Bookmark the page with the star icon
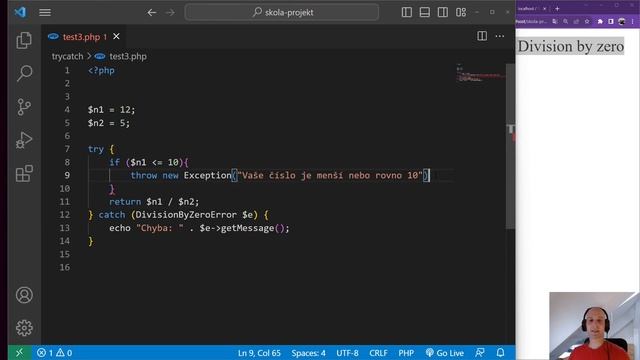The height and width of the screenshot is (360, 640). pyautogui.click(x=587, y=21)
